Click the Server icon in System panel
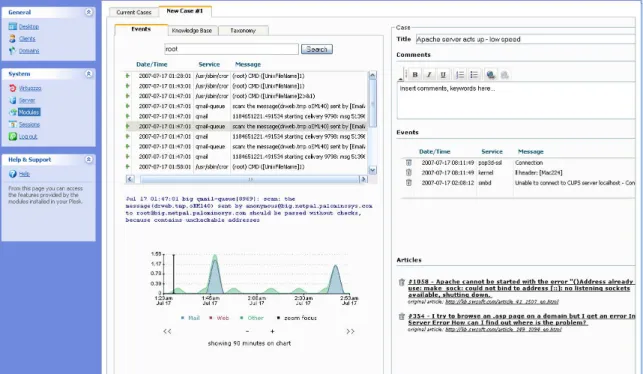Image resolution: width=643 pixels, height=374 pixels. pyautogui.click(x=13, y=100)
